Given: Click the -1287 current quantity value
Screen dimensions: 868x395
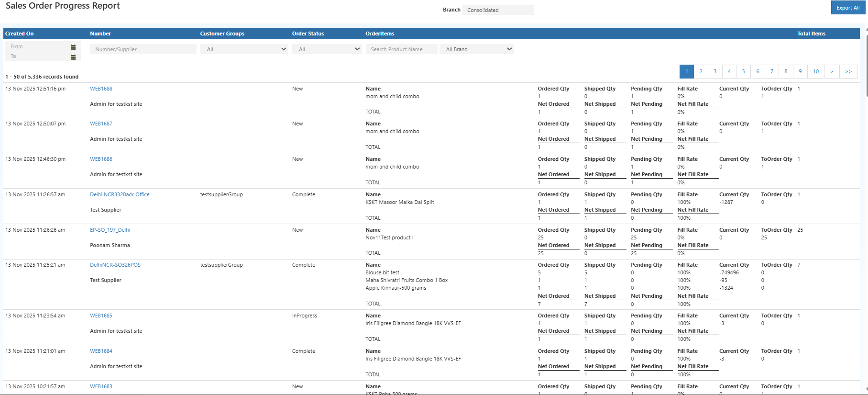Looking at the screenshot, I should [726, 202].
